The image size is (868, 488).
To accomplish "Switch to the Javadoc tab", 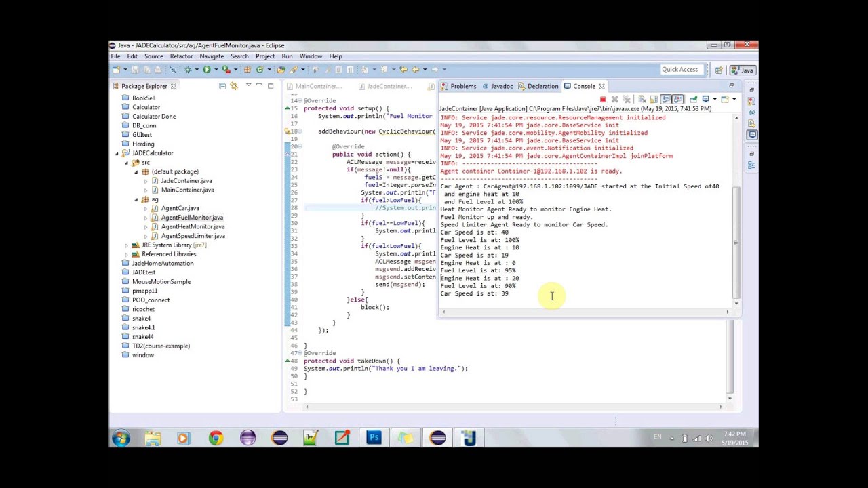I will [497, 86].
